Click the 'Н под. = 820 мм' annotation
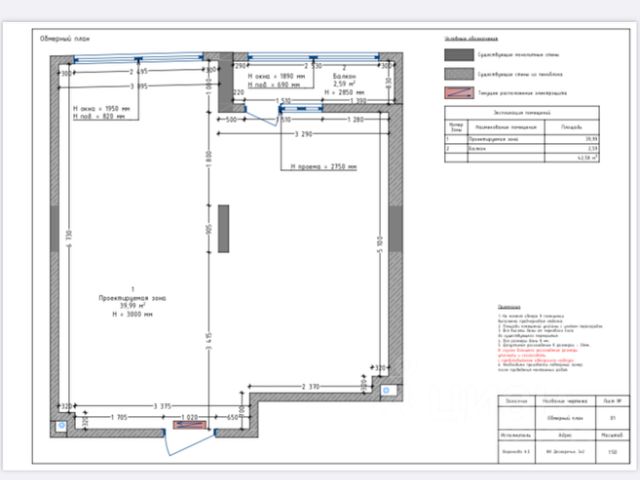 tap(99, 117)
